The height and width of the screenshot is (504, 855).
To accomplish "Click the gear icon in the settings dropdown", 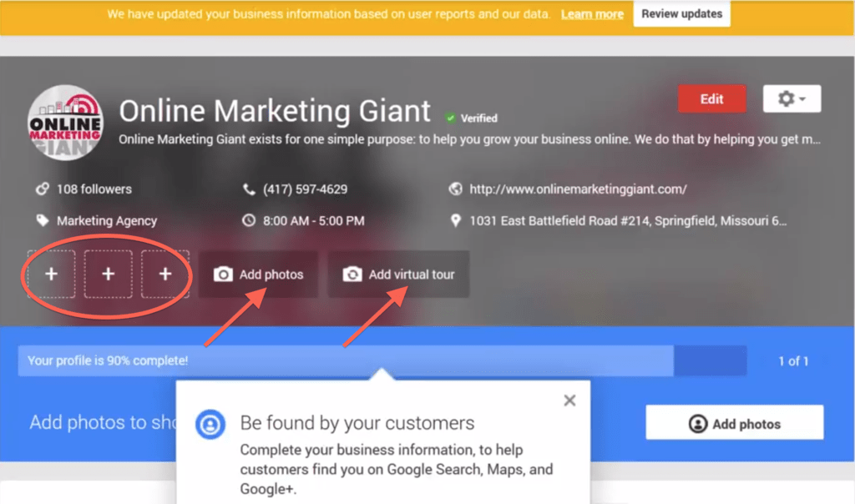I will [786, 98].
